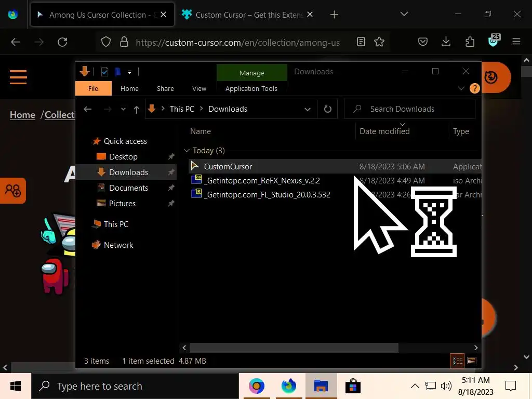532x399 pixels.
Task: Sort by Type column header
Action: pos(461,131)
